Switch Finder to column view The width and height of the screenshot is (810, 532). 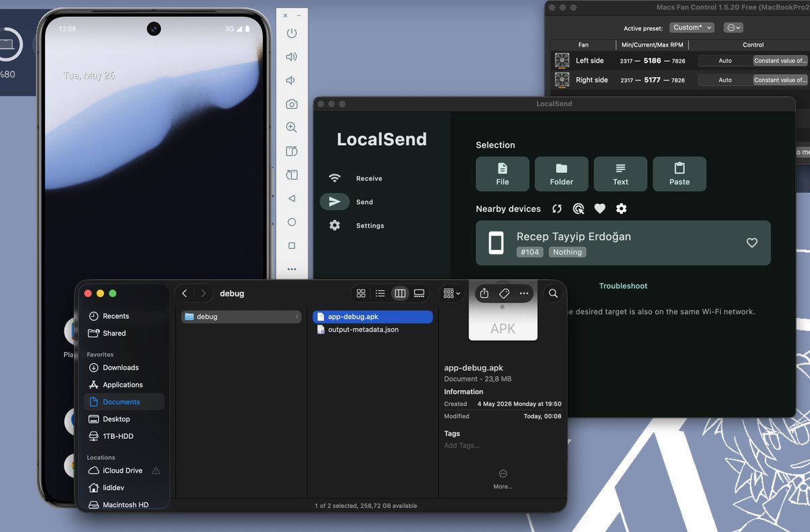[x=400, y=293]
